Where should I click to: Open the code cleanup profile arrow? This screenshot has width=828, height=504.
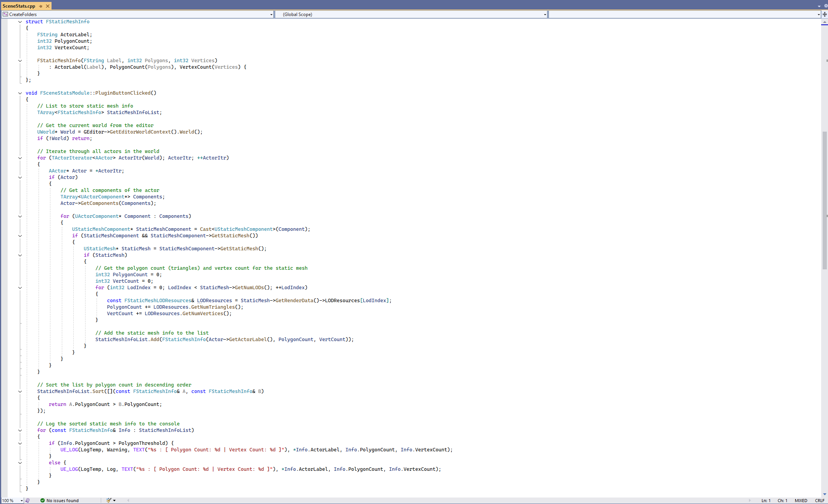(115, 501)
